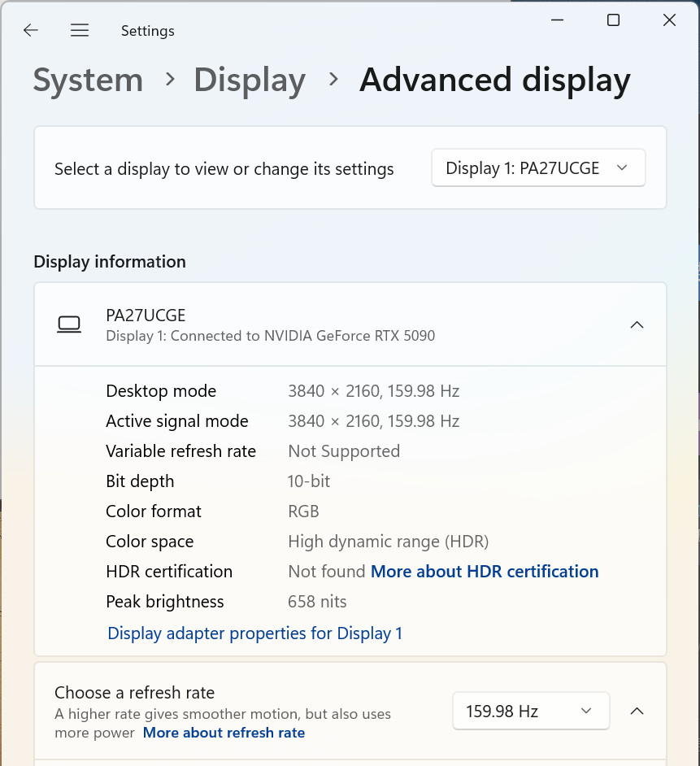The height and width of the screenshot is (766, 700).
Task: Open More about HDR certification link
Action: tap(485, 572)
